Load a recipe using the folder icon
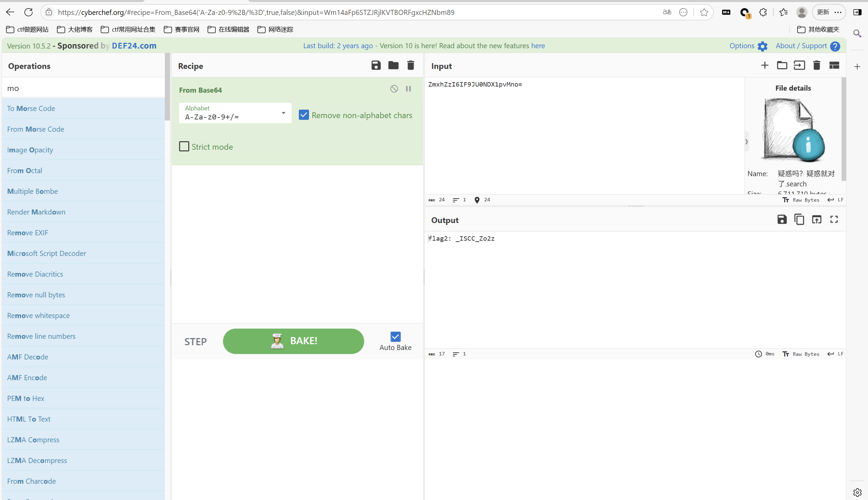Viewport: 868px width, 500px height. point(393,65)
